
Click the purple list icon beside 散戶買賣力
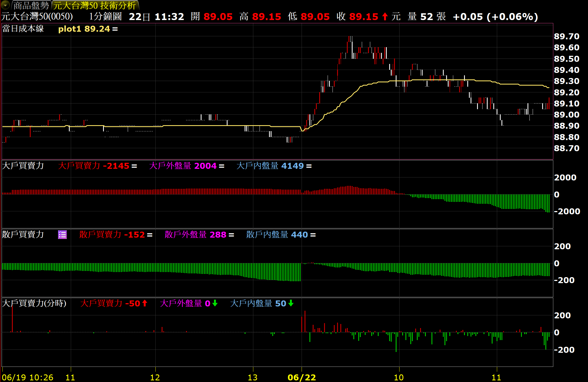click(62, 235)
